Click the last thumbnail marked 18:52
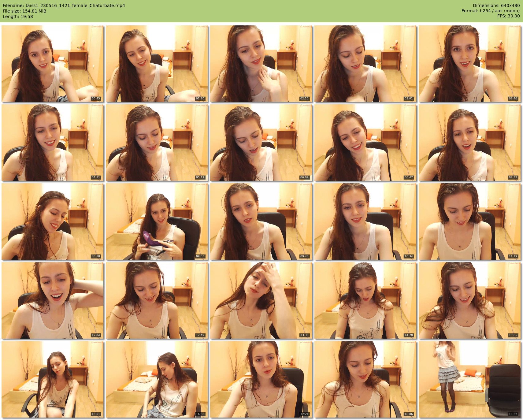Viewport: 523px width, 420px height. tap(469, 379)
